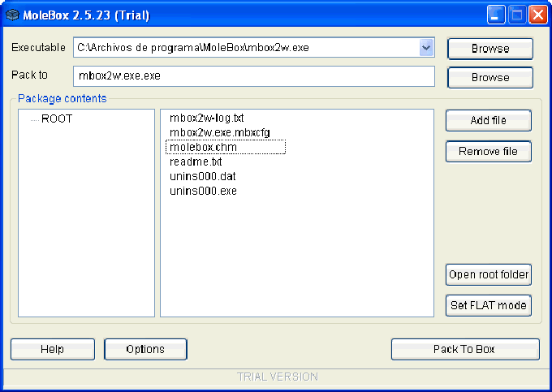The height and width of the screenshot is (392, 552).
Task: Open the Help button
Action: (x=53, y=349)
